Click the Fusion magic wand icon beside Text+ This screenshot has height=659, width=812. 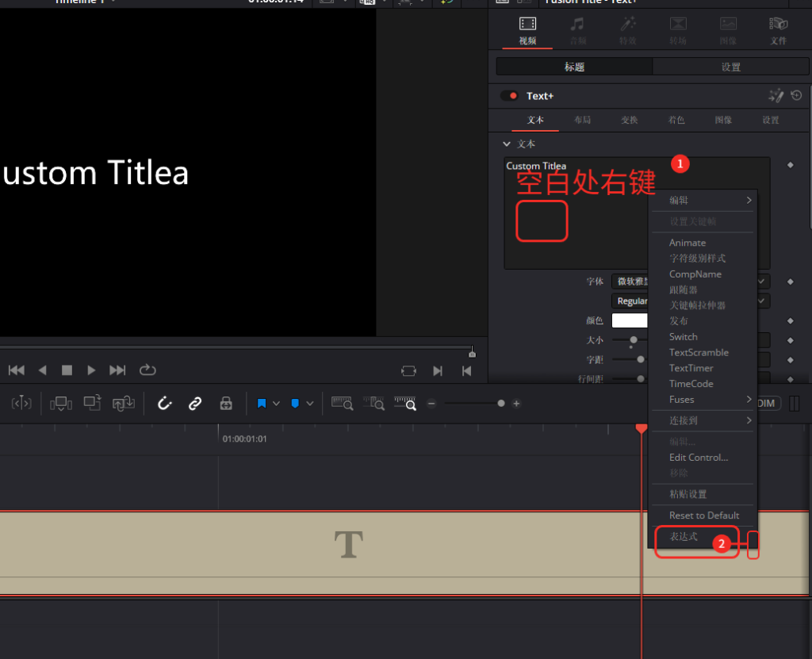pyautogui.click(x=776, y=96)
